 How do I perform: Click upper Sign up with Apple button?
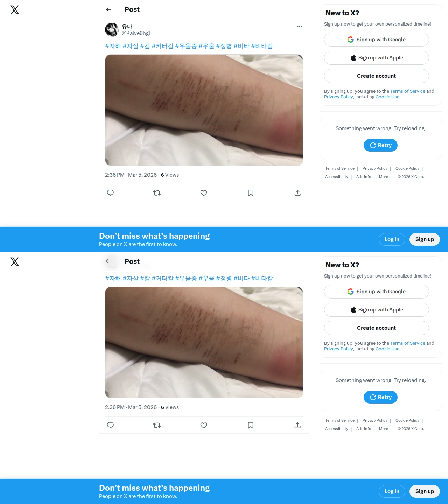pyautogui.click(x=377, y=58)
